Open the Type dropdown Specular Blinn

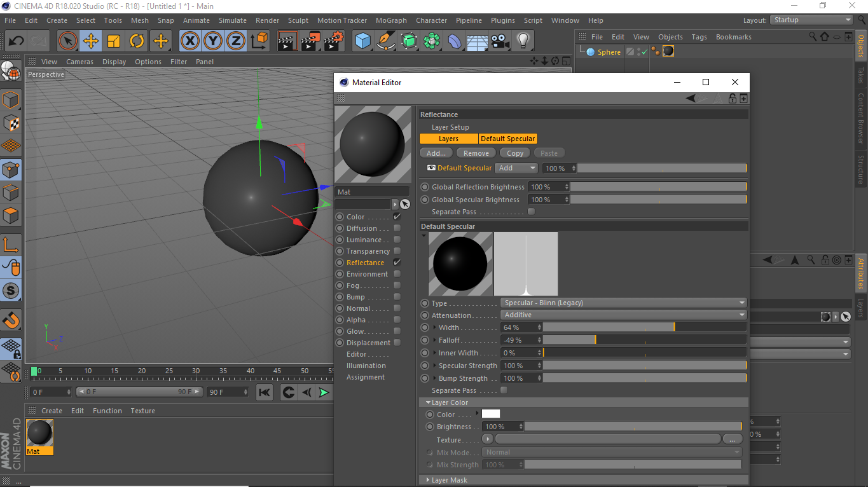[623, 303]
